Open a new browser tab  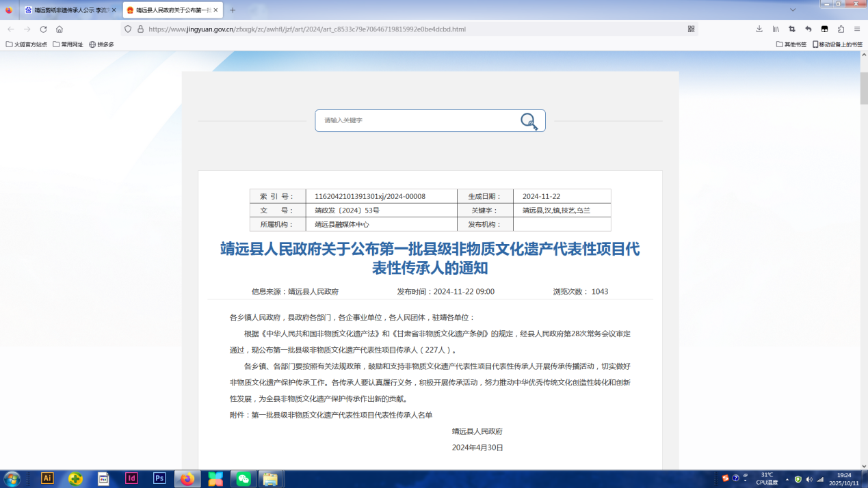point(233,10)
